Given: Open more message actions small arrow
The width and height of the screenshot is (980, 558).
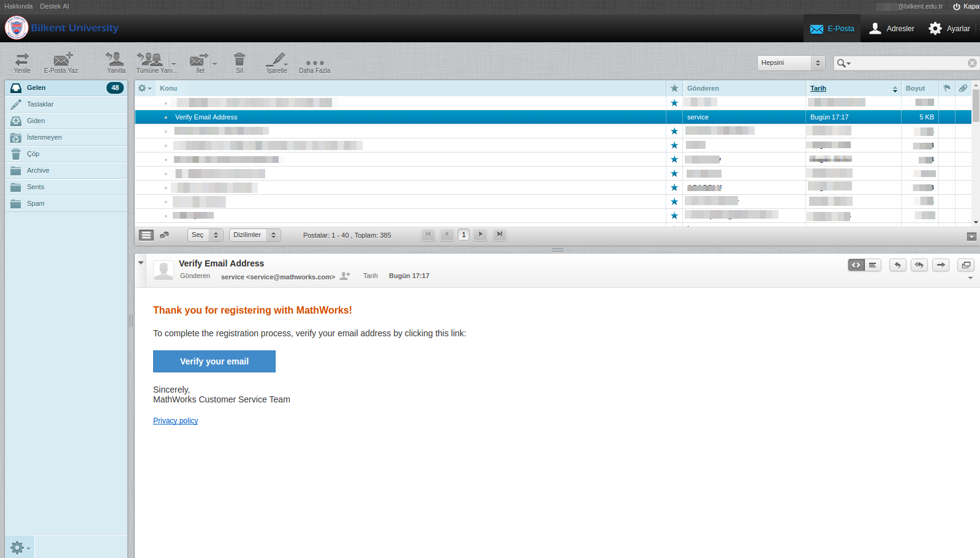Looking at the screenshot, I should (x=970, y=278).
